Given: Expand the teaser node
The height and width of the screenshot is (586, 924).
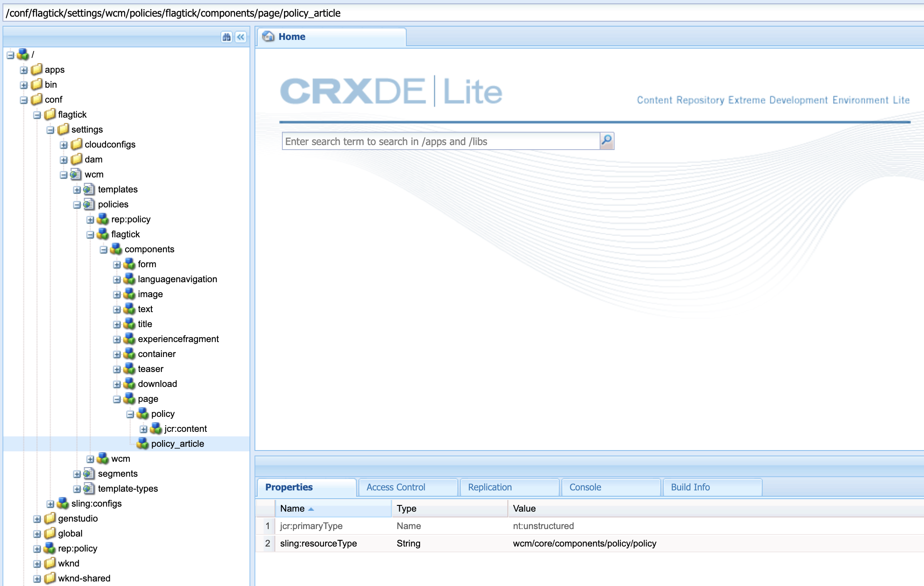Looking at the screenshot, I should (x=117, y=369).
